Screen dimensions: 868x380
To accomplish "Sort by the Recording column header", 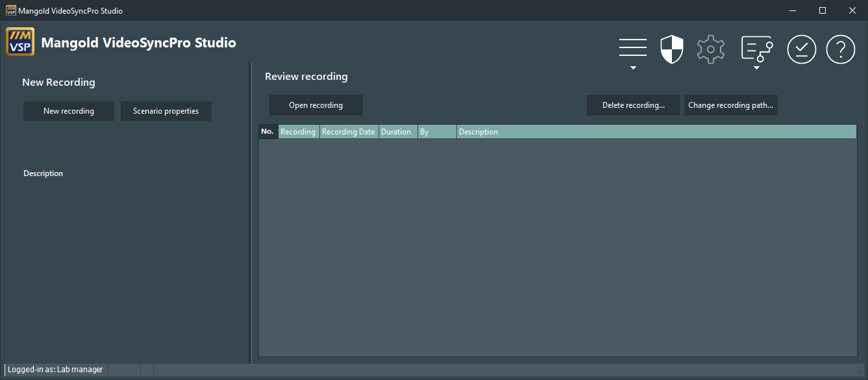I will coord(299,132).
